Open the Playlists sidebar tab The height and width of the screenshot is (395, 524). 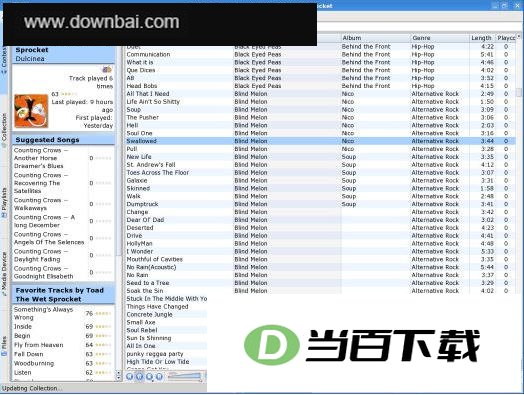(4, 203)
